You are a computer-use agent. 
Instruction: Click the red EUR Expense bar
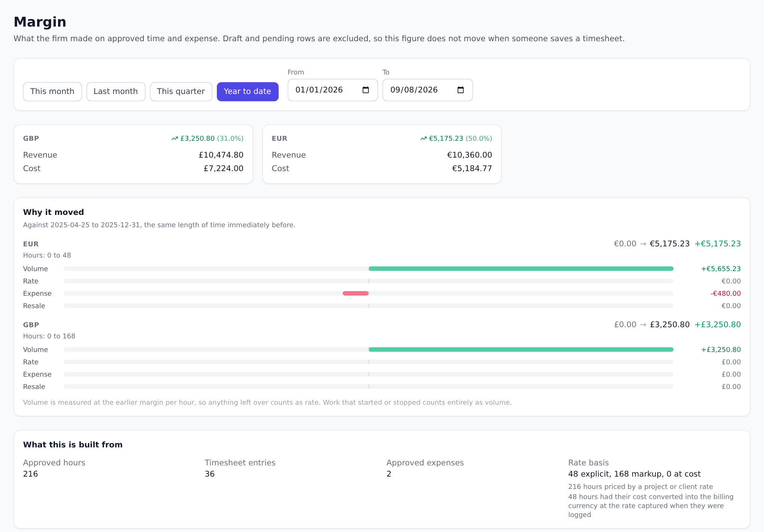355,293
